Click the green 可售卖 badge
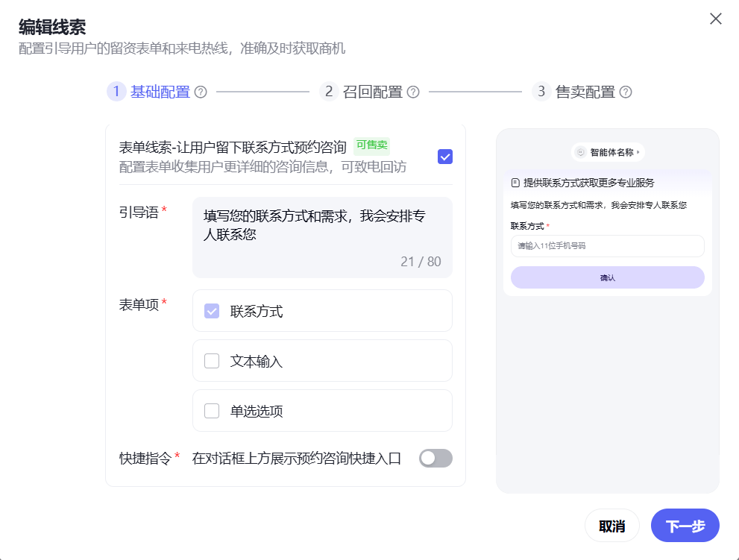Screen dimensions: 739x560 pos(372,145)
